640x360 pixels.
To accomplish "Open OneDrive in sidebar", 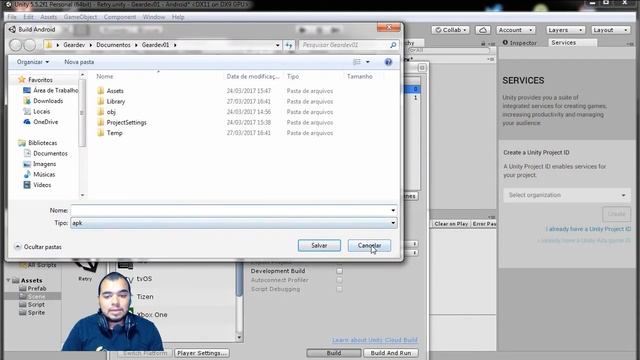I will [x=45, y=122].
